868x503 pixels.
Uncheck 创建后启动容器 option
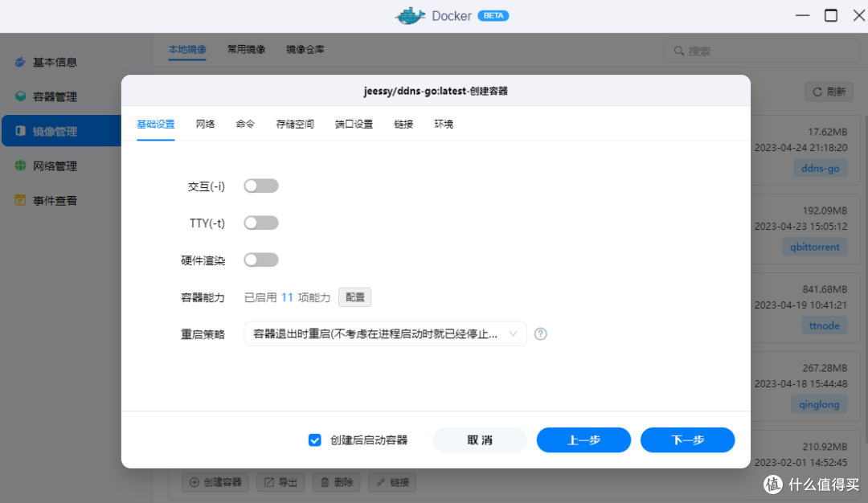click(314, 440)
